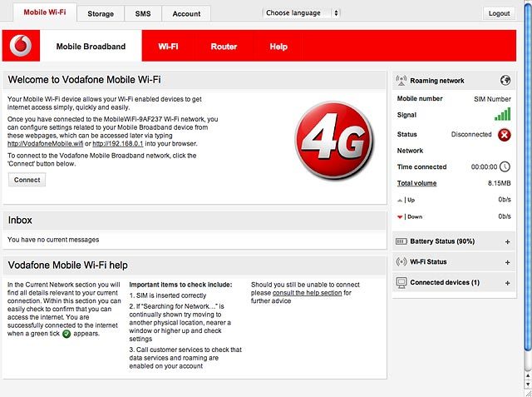Image resolution: width=532 pixels, height=397 pixels.
Task: Follow the http://192.168.0.1 link
Action: click(118, 144)
